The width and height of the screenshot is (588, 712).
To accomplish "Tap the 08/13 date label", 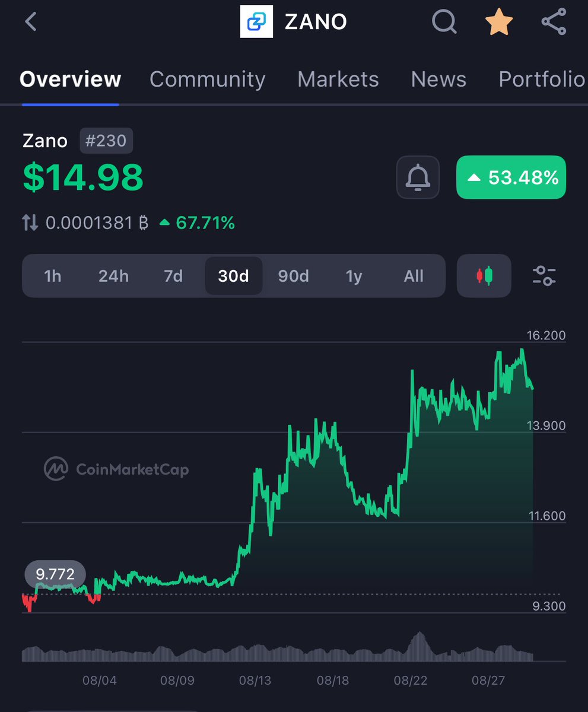I will tap(256, 680).
